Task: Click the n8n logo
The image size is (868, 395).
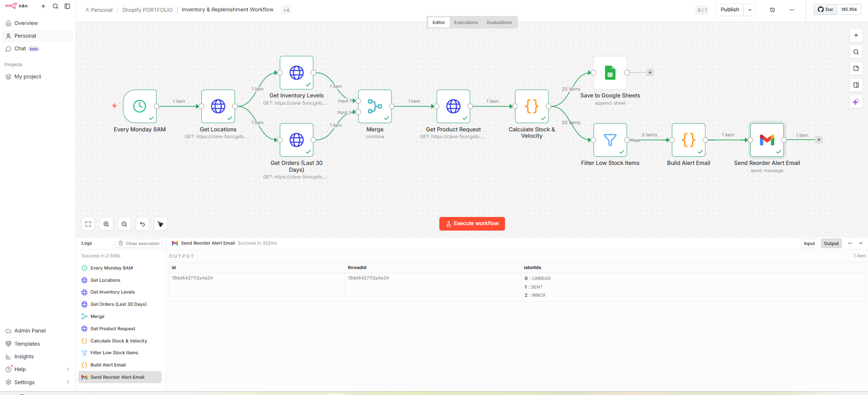Action: [16, 6]
